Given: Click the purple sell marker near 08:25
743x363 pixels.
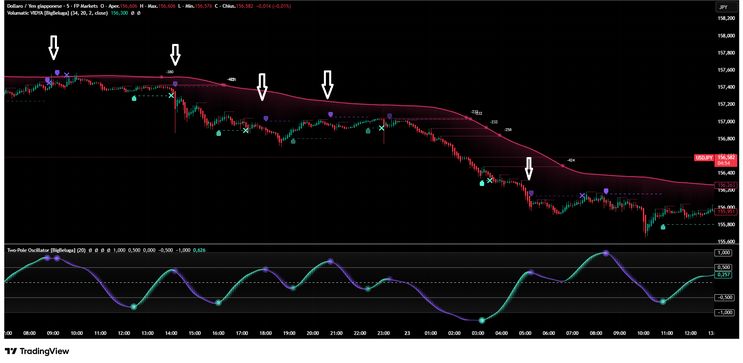Looking at the screenshot, I should coord(606,191).
